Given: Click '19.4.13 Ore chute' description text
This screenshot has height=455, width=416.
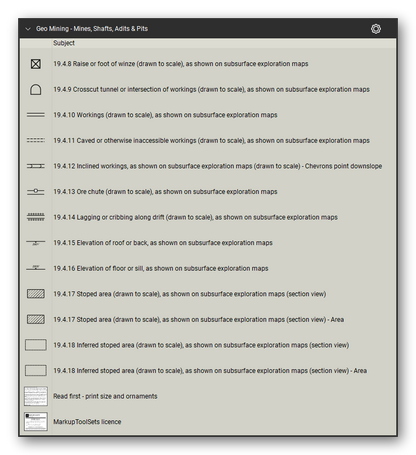Looking at the screenshot, I should [165, 192].
